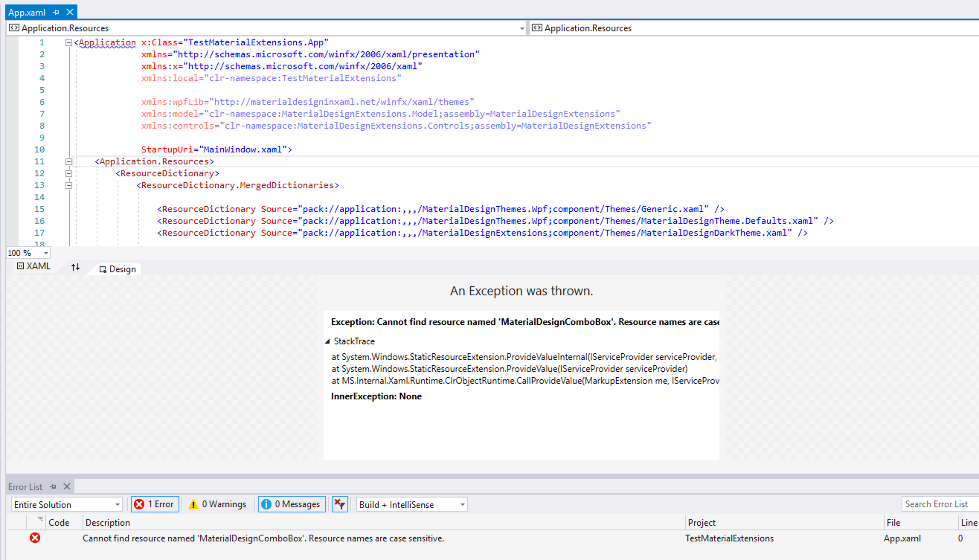Open left Application.Resources navigation dropdown
The image size is (979, 560).
[x=521, y=28]
